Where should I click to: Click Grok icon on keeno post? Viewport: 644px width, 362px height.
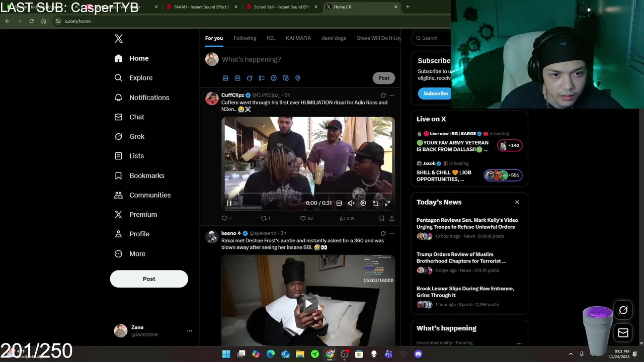pyautogui.click(x=383, y=233)
